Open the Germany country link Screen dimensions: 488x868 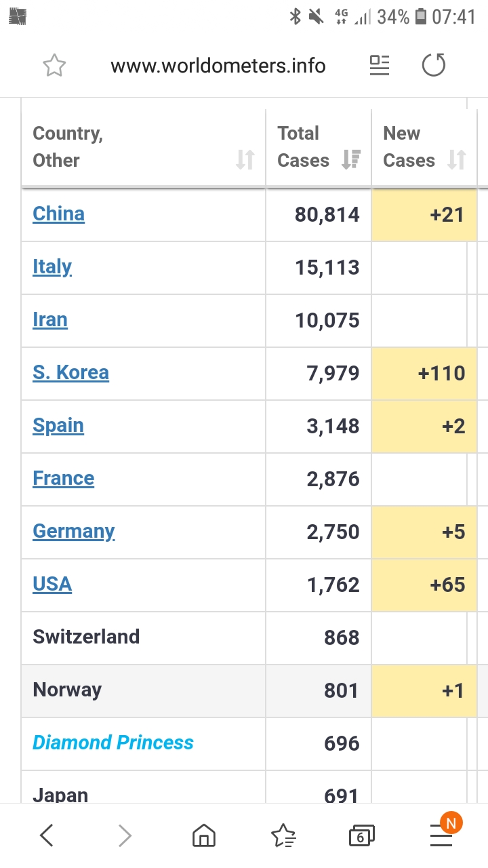[74, 532]
